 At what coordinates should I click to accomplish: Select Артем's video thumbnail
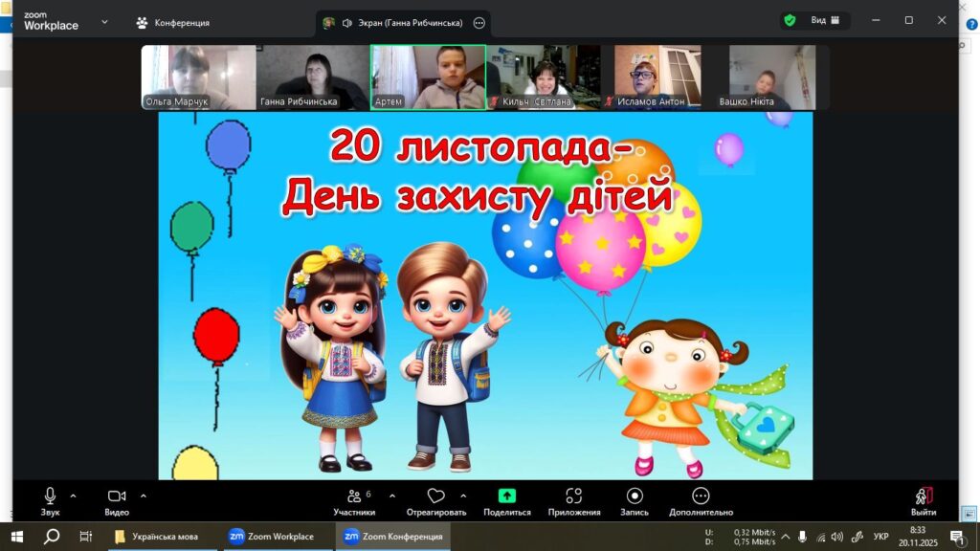(428, 77)
